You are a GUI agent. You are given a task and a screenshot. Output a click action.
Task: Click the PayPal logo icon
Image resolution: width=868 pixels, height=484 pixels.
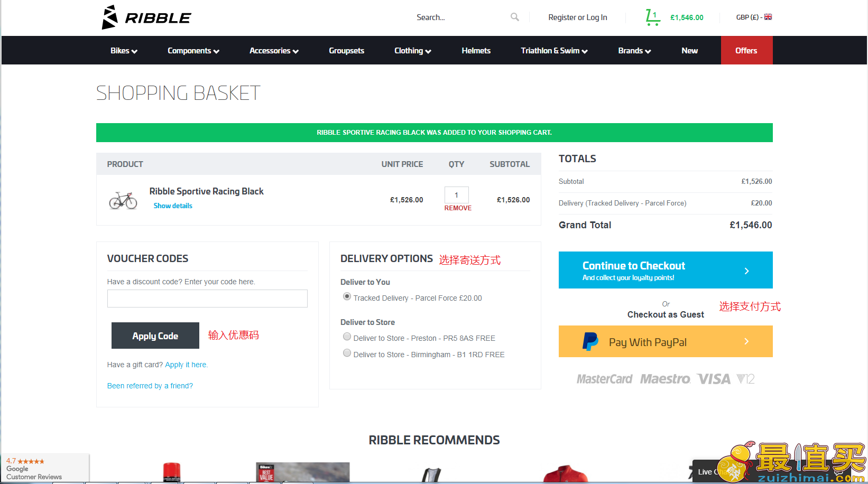point(590,341)
